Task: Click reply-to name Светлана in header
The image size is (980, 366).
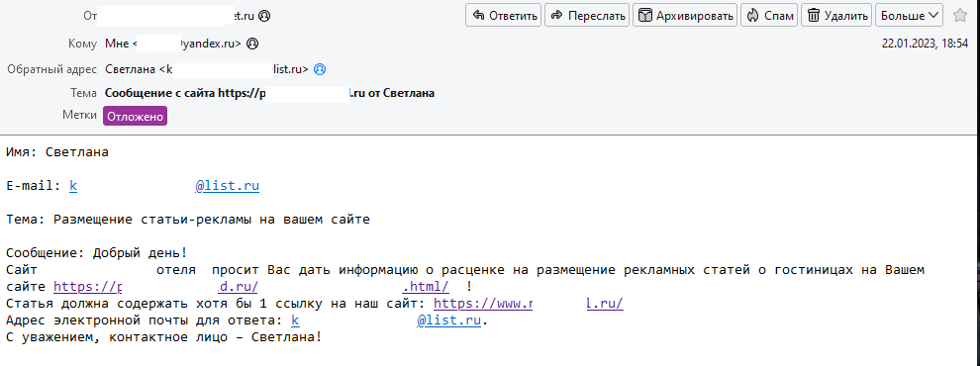Action: 131,69
